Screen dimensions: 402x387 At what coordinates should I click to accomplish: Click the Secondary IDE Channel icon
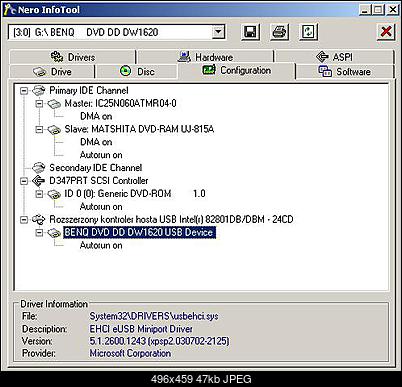(x=39, y=168)
